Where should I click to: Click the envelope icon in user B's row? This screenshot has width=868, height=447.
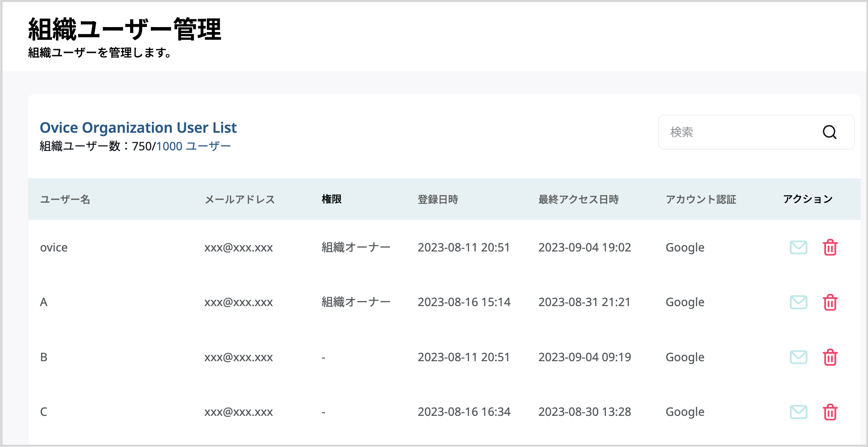point(798,357)
